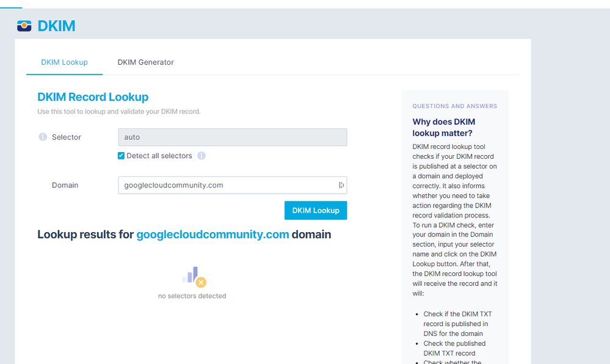Click the info icon next to Detect all selectors

[201, 156]
